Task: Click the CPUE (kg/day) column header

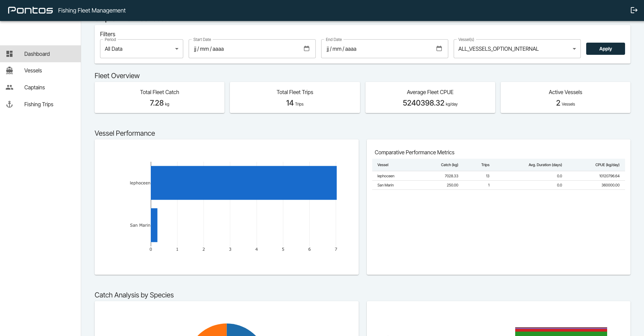Action: pyautogui.click(x=607, y=165)
